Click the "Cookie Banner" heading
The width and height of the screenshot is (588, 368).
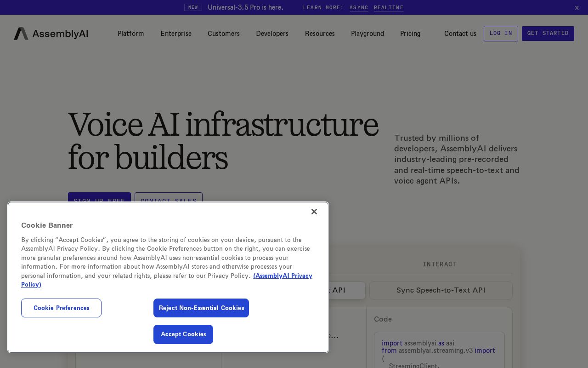47,225
